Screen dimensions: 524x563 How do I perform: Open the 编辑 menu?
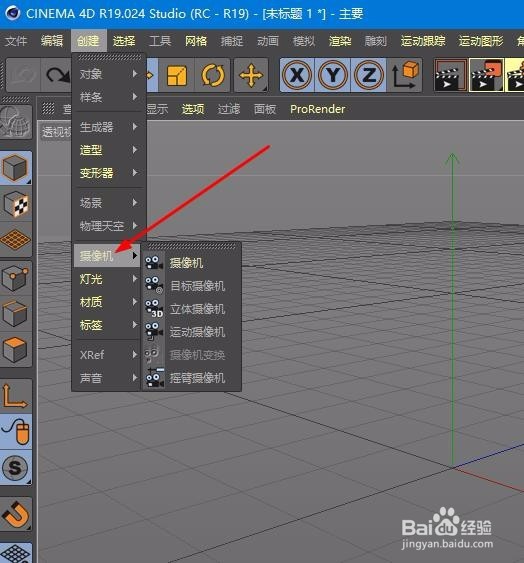coord(52,41)
